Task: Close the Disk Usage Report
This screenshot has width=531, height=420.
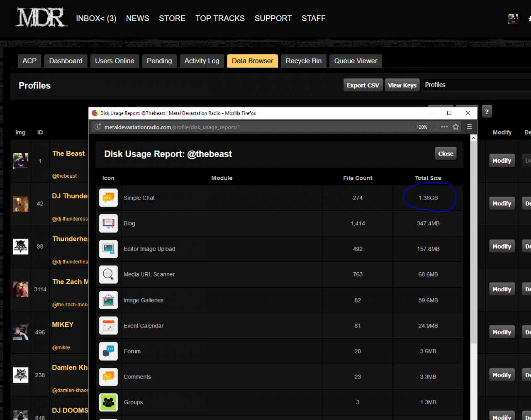Action: click(446, 154)
